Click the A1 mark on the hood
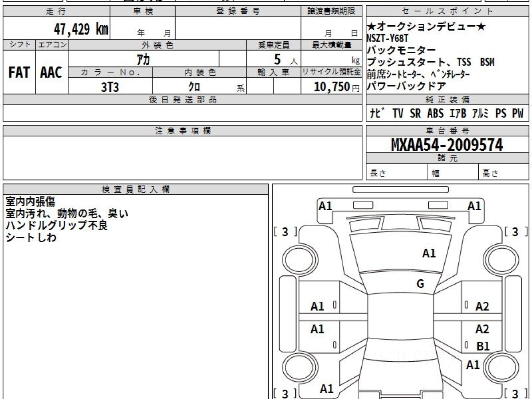This screenshot has height=399, width=532. (x=429, y=253)
